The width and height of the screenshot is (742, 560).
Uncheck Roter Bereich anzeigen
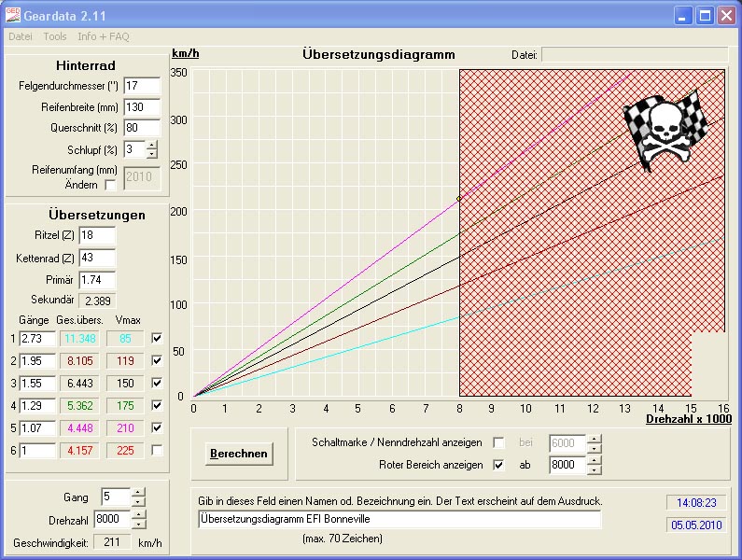coord(498,464)
